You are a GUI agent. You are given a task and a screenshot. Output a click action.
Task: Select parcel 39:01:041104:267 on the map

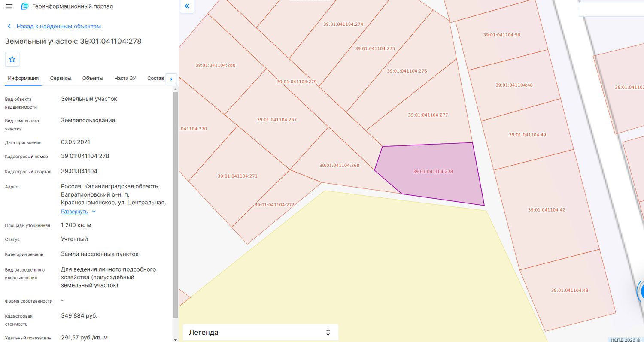point(276,120)
